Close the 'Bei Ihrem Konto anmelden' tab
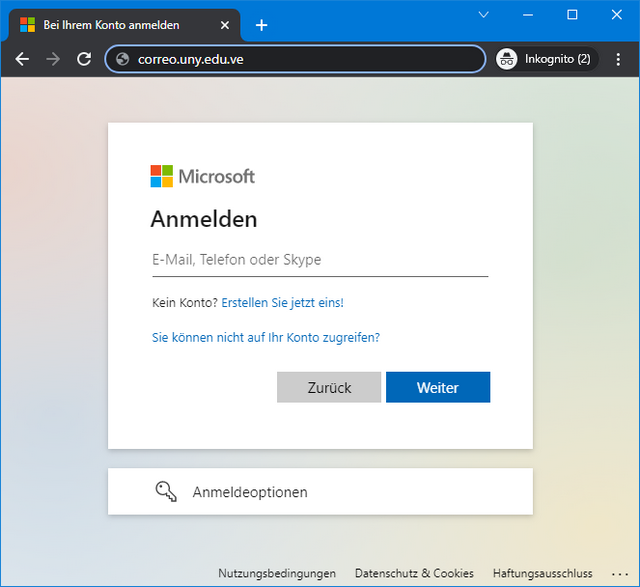This screenshot has width=640, height=587. click(224, 25)
